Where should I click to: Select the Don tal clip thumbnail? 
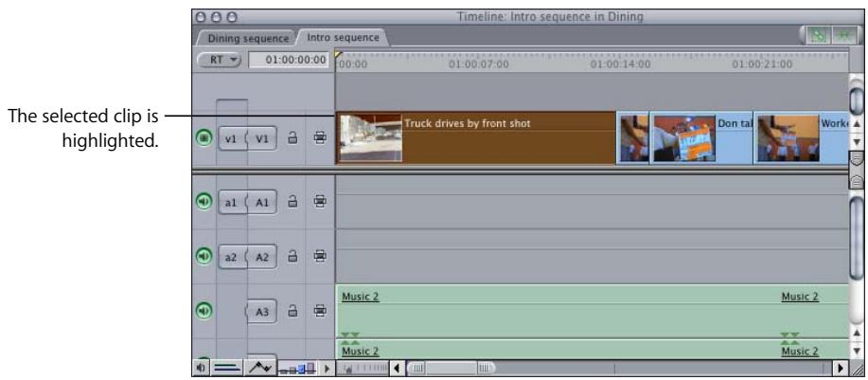tap(684, 138)
